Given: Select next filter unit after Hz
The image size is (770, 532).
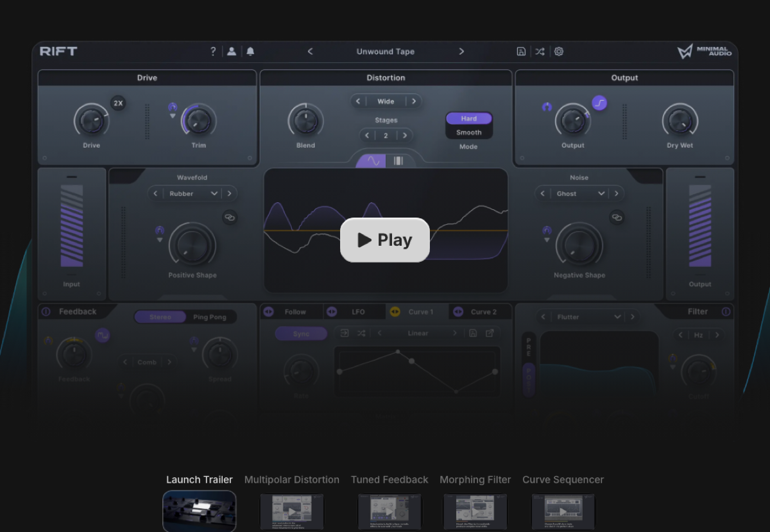Looking at the screenshot, I should tap(717, 335).
